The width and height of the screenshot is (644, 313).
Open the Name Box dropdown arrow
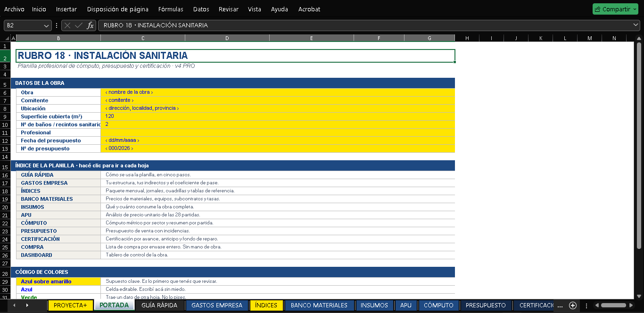tap(46, 25)
